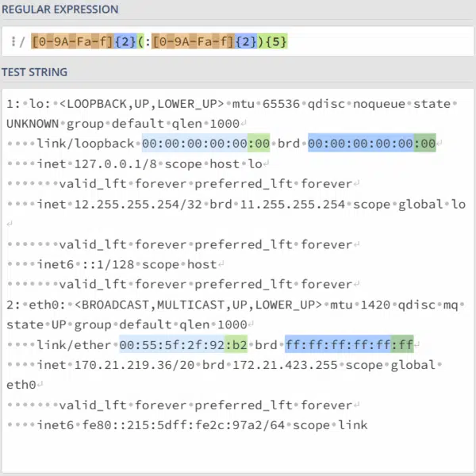Click the highlighted 00:00:00:00:00:00 match after brd
476x476 pixels.
[371, 144]
